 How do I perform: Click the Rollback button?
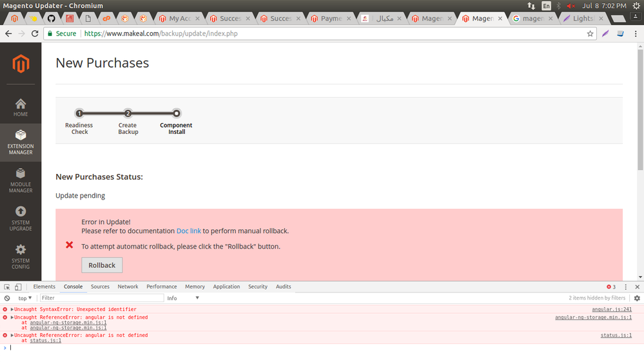[102, 265]
